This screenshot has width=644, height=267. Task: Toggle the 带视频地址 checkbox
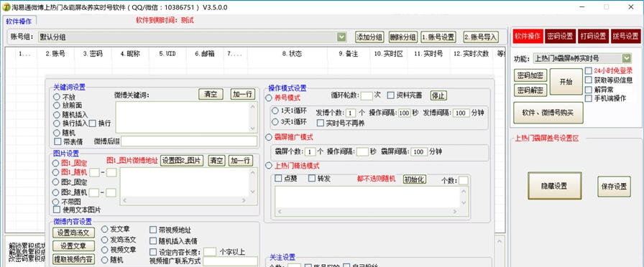coord(153,230)
